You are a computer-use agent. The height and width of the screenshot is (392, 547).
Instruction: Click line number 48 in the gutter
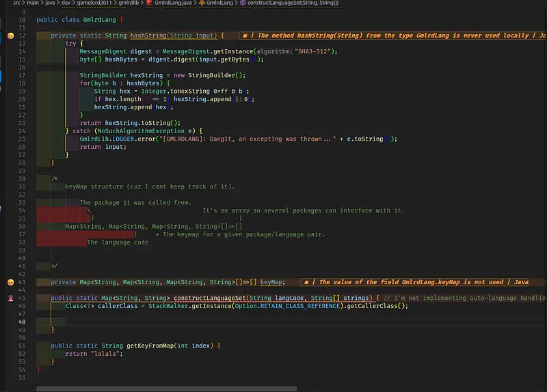23,322
